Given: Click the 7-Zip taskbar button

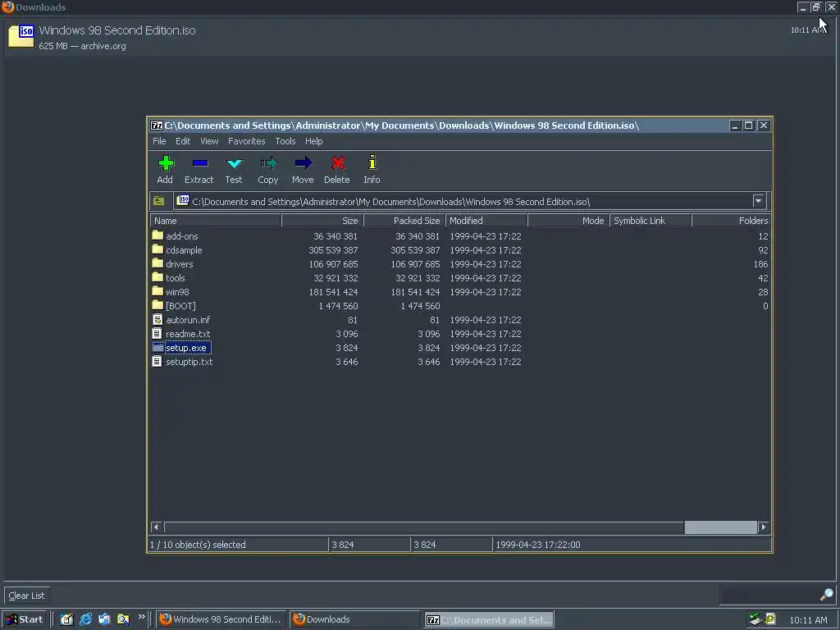Looking at the screenshot, I should 489,620.
